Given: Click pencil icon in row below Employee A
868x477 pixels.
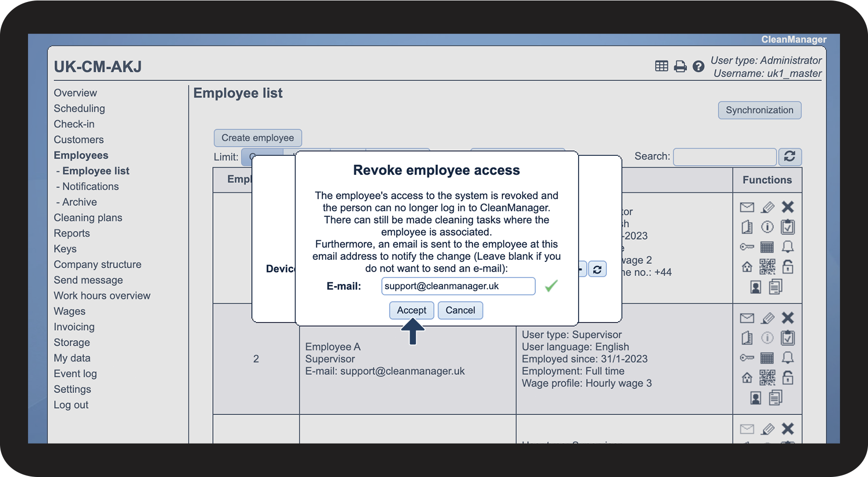Looking at the screenshot, I should [x=767, y=429].
